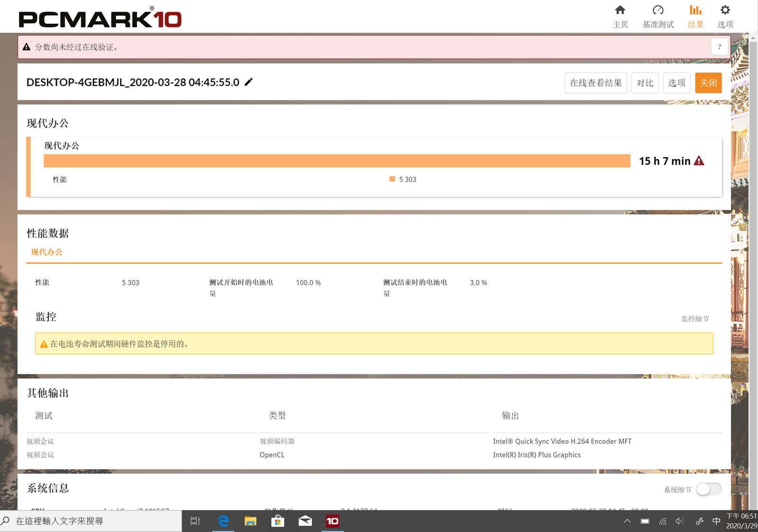The height and width of the screenshot is (532, 758).
Task: Expand 监控细节 monitoring details
Action: click(695, 319)
